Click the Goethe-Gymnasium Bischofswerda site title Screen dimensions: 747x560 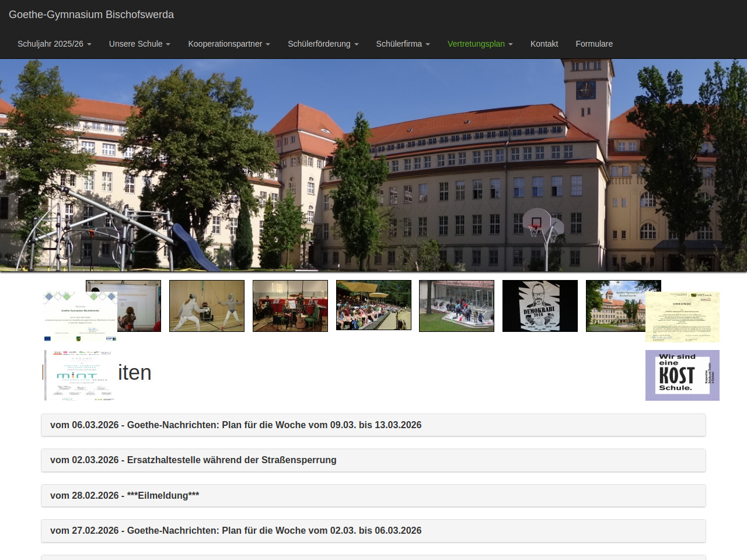coord(91,15)
